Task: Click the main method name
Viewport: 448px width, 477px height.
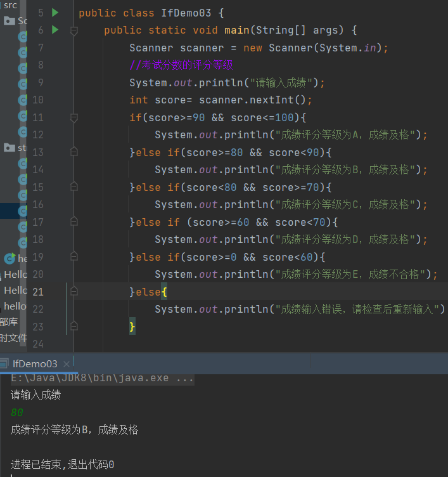Action: [x=237, y=30]
